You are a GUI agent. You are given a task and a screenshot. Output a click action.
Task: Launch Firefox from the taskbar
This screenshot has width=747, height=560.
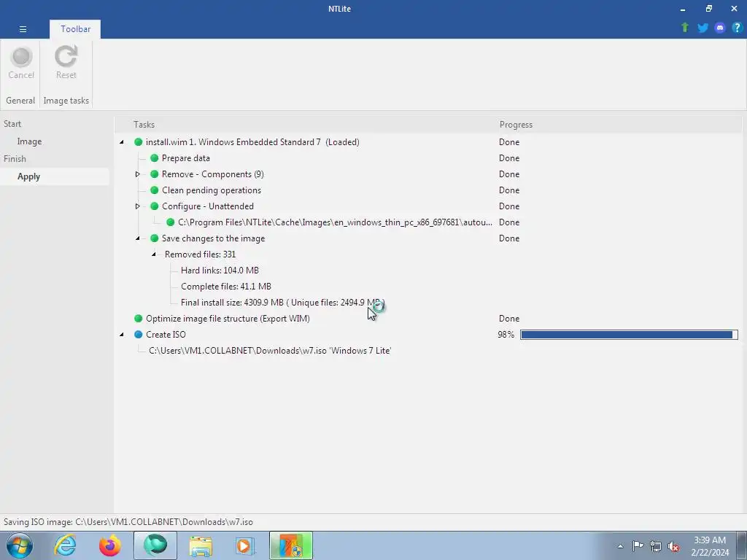click(x=110, y=545)
